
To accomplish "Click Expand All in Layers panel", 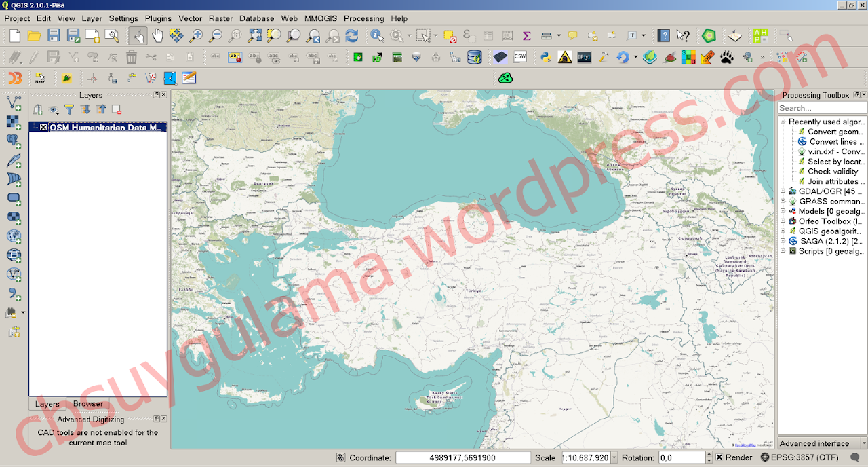I will click(x=85, y=109).
